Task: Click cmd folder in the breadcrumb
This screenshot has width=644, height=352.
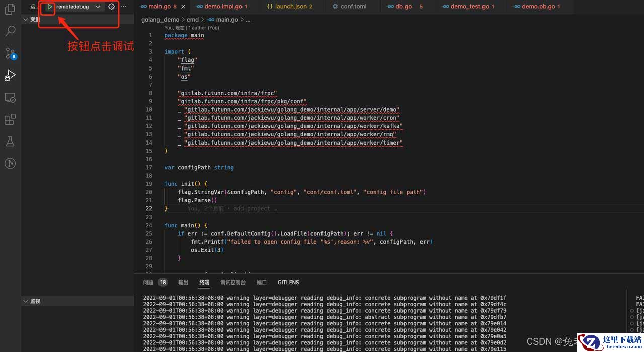Action: (193, 20)
